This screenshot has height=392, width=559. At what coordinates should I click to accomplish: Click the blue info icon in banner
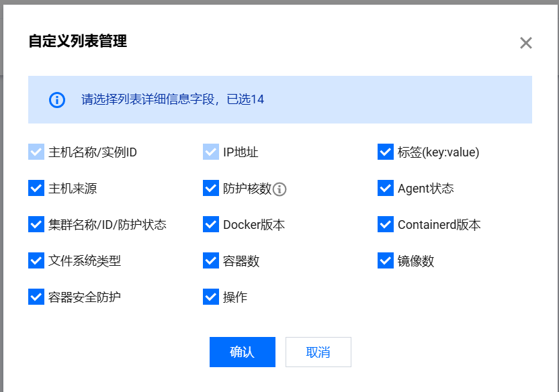57,100
